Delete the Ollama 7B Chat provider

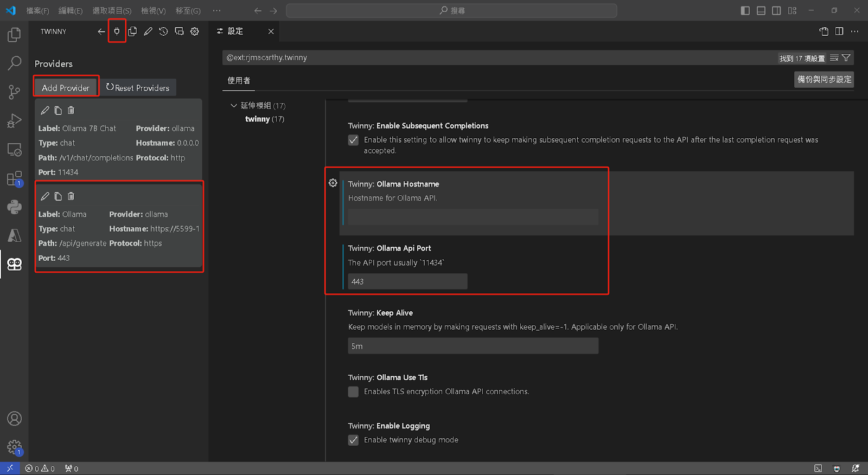(x=71, y=110)
